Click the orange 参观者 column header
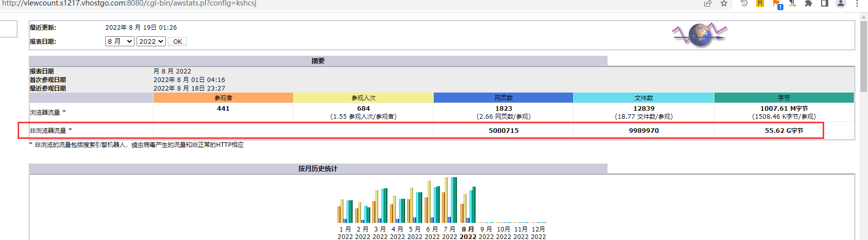868x240 pixels. point(223,98)
